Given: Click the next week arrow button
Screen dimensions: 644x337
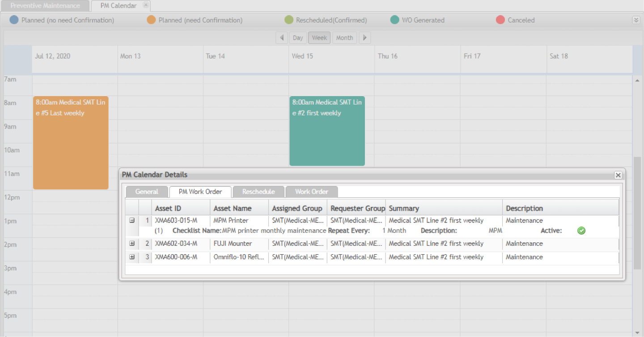Looking at the screenshot, I should [365, 38].
